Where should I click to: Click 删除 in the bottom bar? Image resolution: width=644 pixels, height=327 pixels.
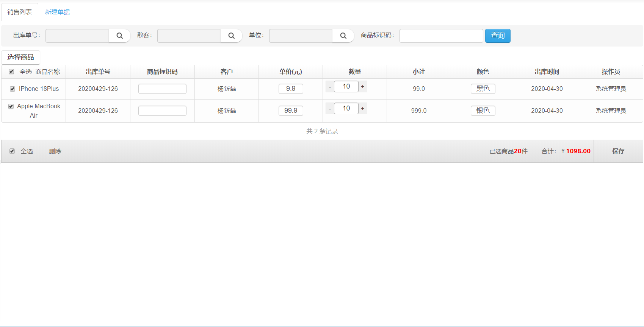(x=55, y=151)
